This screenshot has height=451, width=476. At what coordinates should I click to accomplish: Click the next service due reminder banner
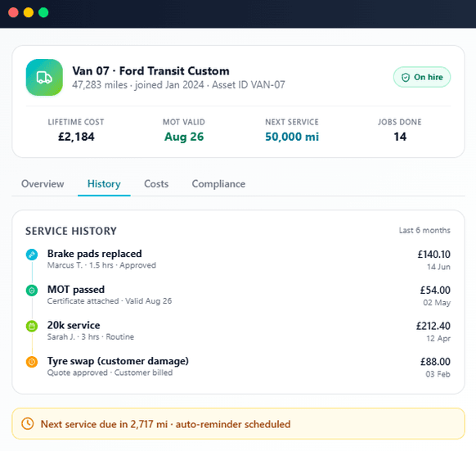[238, 424]
